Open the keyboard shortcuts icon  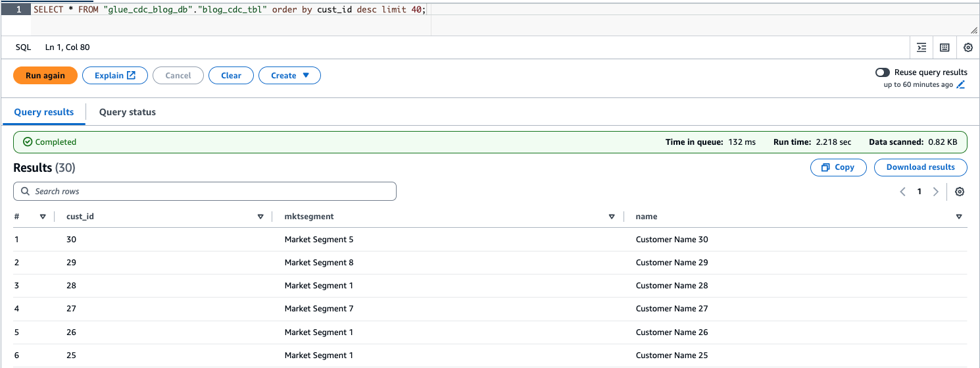click(x=944, y=47)
